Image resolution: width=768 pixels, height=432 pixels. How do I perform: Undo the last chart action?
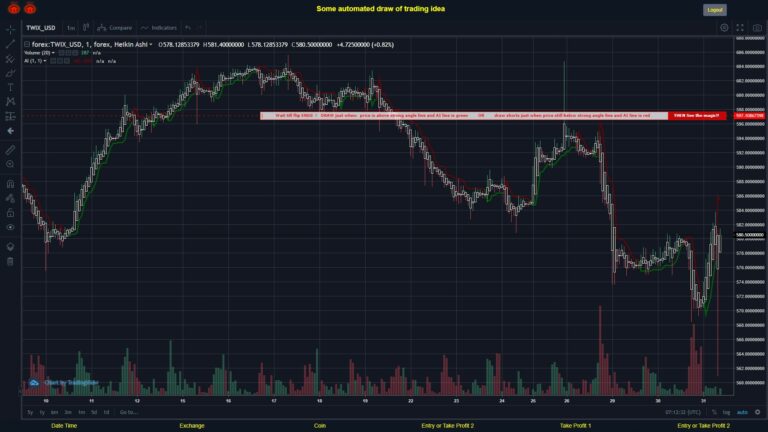(x=188, y=28)
